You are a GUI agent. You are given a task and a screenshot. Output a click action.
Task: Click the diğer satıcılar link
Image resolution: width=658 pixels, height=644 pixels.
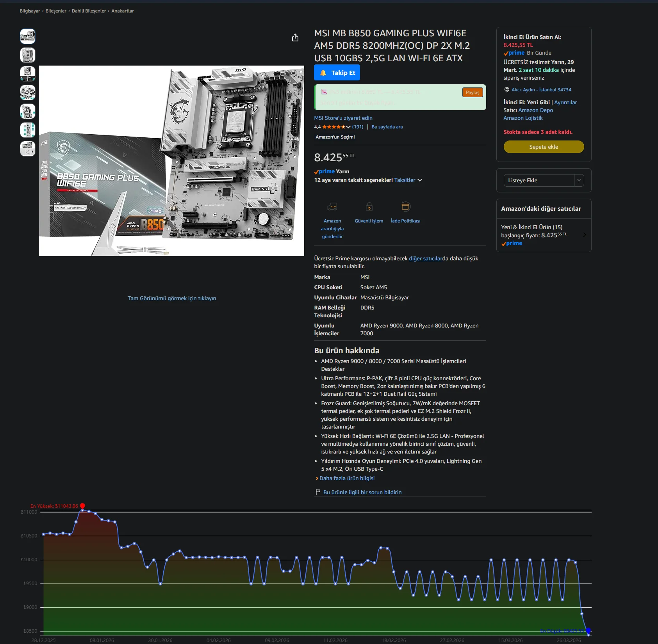tap(426, 258)
